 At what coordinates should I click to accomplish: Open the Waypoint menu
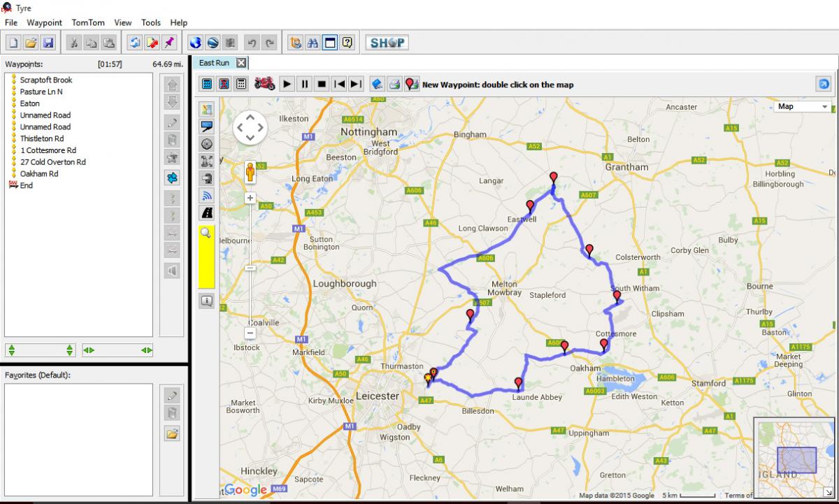point(45,22)
